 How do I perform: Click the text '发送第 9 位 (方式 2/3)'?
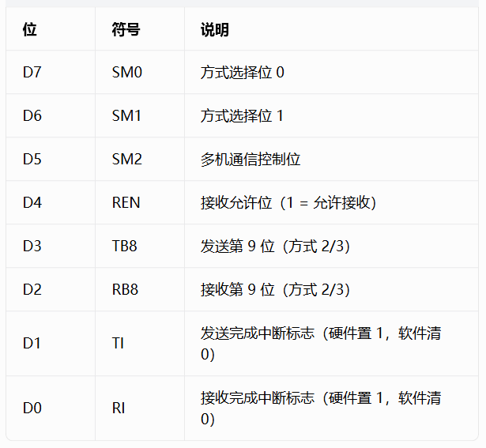point(276,246)
